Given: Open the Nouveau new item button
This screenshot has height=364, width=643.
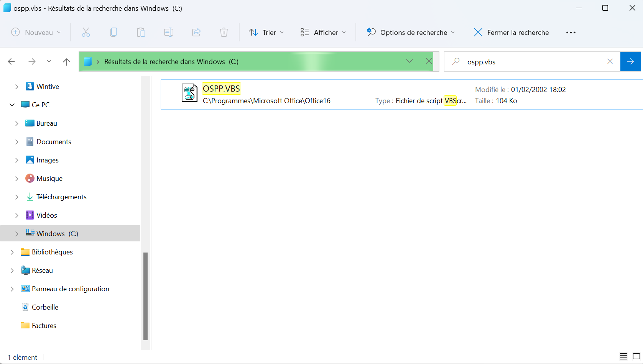Looking at the screenshot, I should pos(36,33).
